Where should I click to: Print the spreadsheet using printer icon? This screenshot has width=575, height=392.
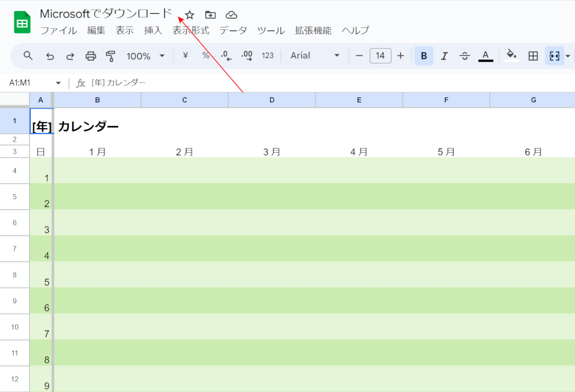coord(91,56)
